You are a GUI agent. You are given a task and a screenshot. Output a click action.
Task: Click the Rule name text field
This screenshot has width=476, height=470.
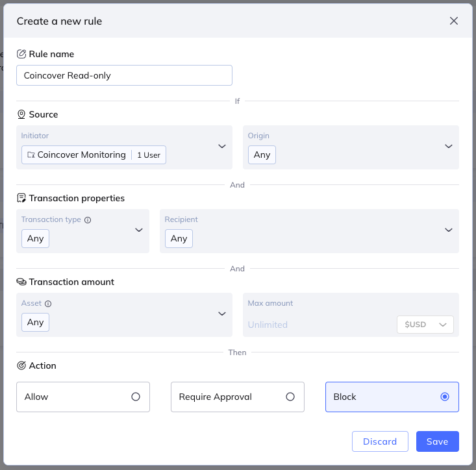tap(124, 75)
